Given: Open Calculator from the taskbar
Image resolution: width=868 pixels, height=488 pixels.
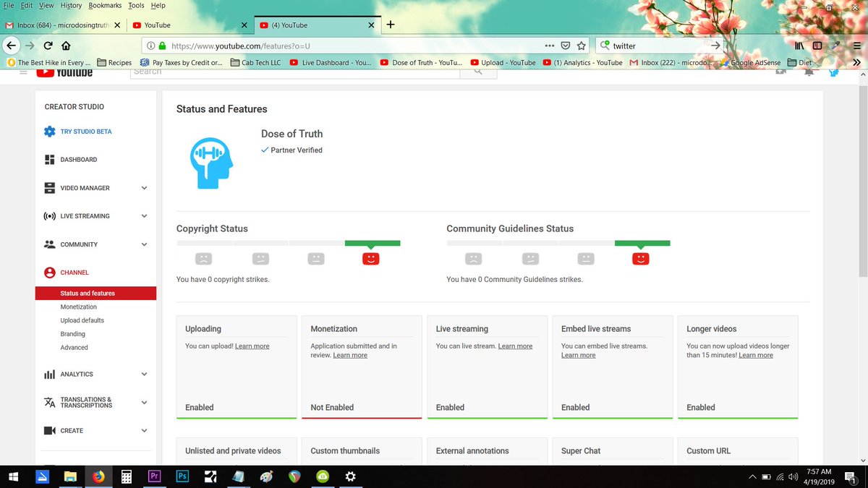Looking at the screenshot, I should pos(126,476).
